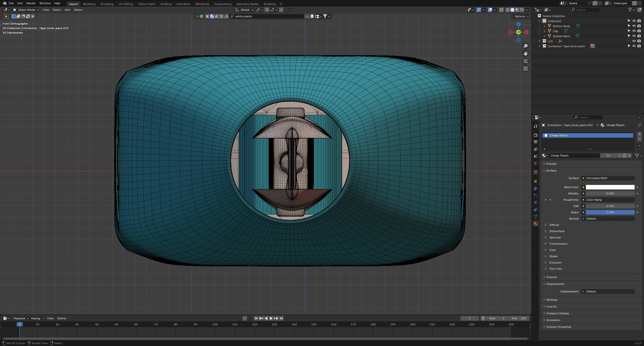Toggle LLS collection visibility eye
644x346 pixels.
click(x=634, y=41)
